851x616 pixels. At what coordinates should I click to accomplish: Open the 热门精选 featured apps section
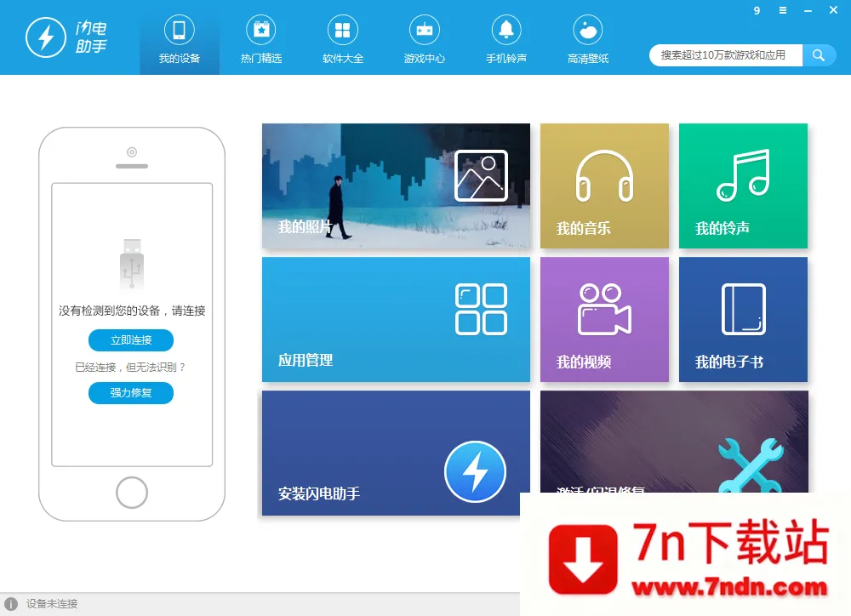(x=261, y=37)
